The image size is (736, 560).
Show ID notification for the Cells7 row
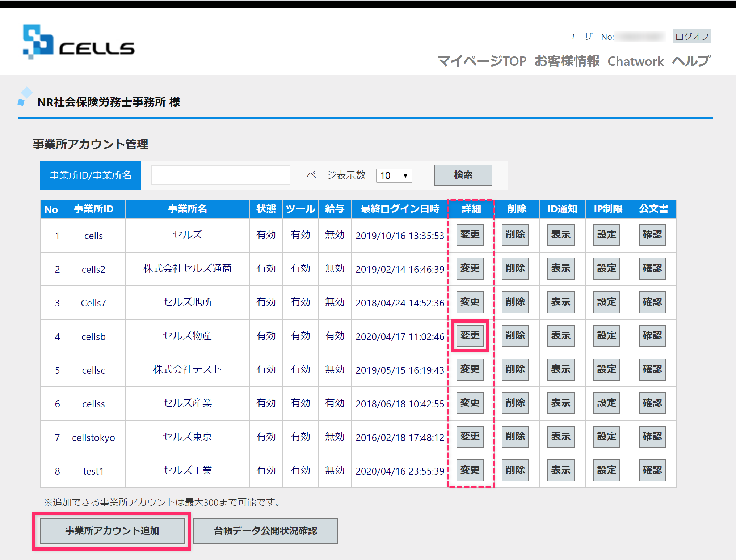pyautogui.click(x=561, y=302)
